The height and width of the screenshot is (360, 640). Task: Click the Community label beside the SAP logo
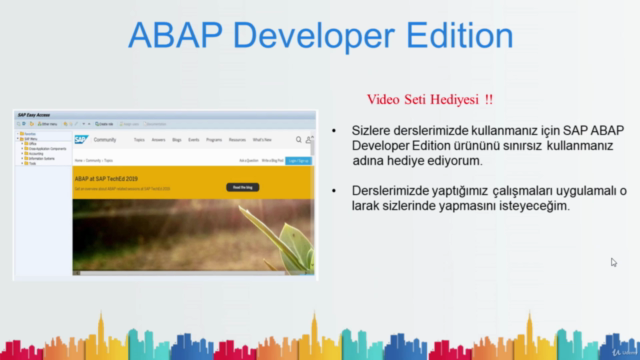[x=105, y=140]
